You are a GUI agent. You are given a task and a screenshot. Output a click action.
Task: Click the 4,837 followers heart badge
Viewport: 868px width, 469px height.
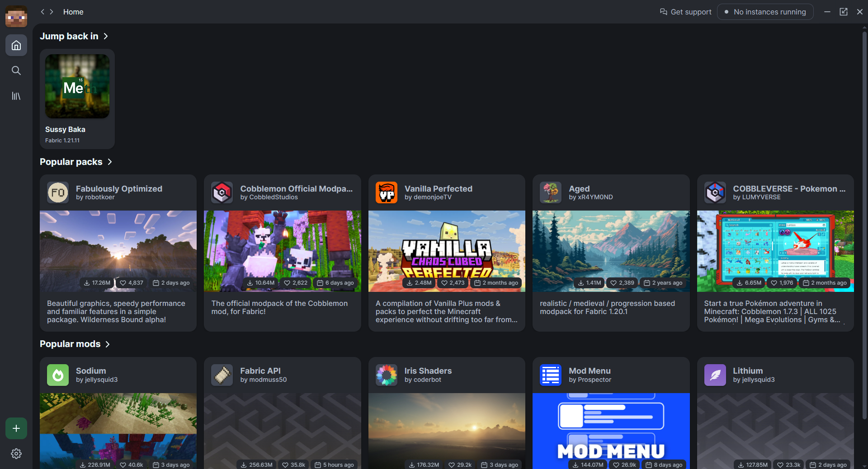[131, 283]
